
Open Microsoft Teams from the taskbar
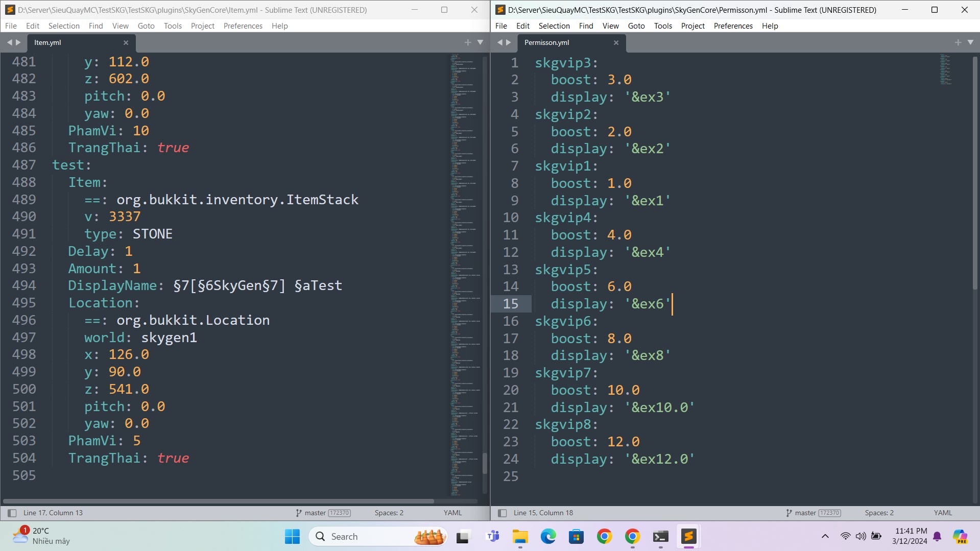(x=493, y=537)
